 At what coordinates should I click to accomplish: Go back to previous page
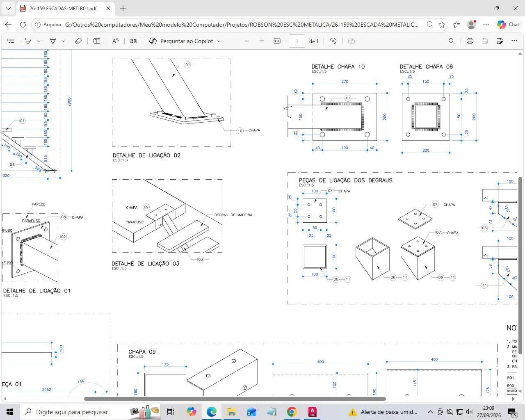pyautogui.click(x=8, y=25)
